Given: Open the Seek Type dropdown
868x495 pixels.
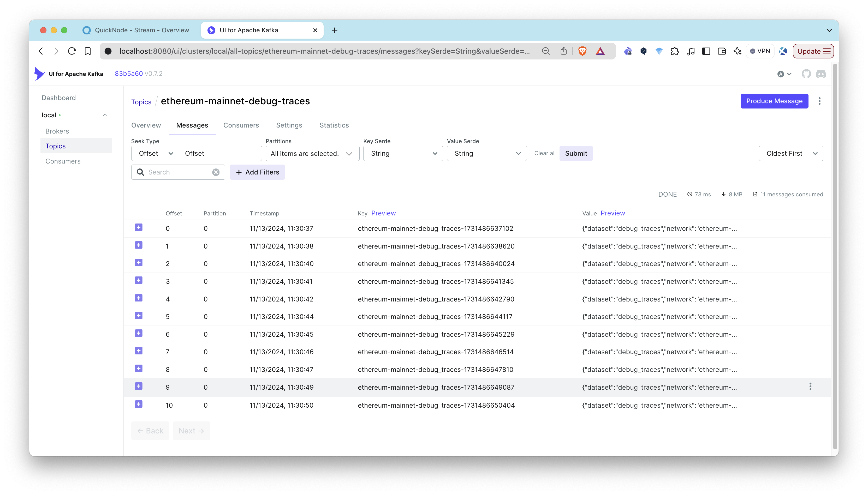Looking at the screenshot, I should (156, 154).
